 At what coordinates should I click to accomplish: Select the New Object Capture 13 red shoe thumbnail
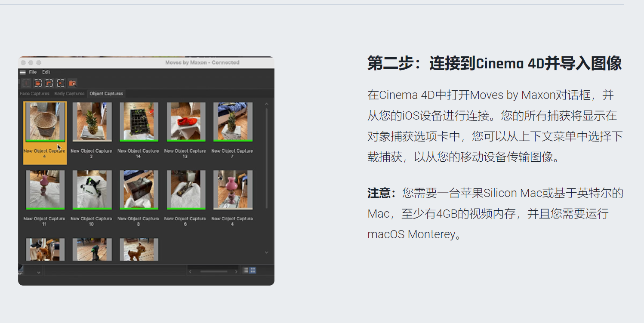point(186,122)
